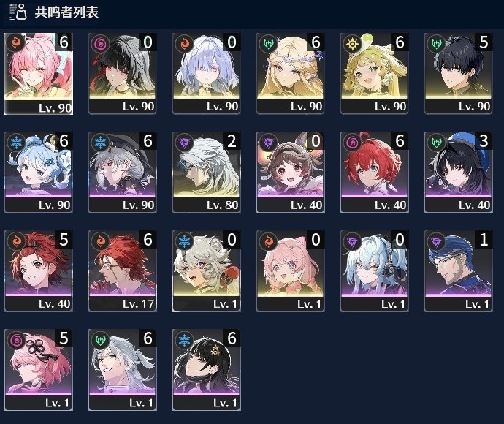Click the snowflake icon on blue twin-bun character

16,143
